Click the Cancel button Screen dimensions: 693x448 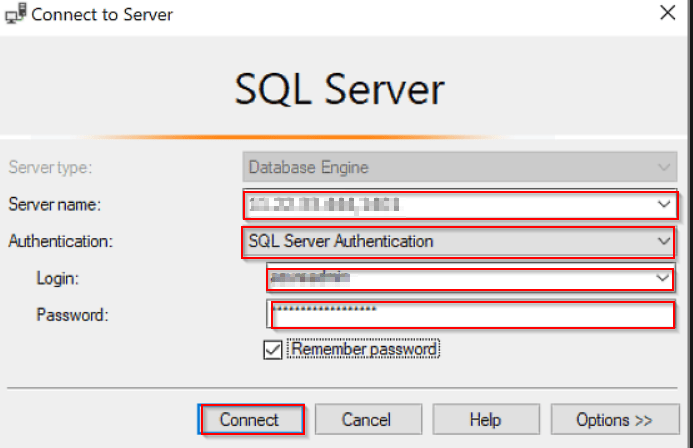368,419
